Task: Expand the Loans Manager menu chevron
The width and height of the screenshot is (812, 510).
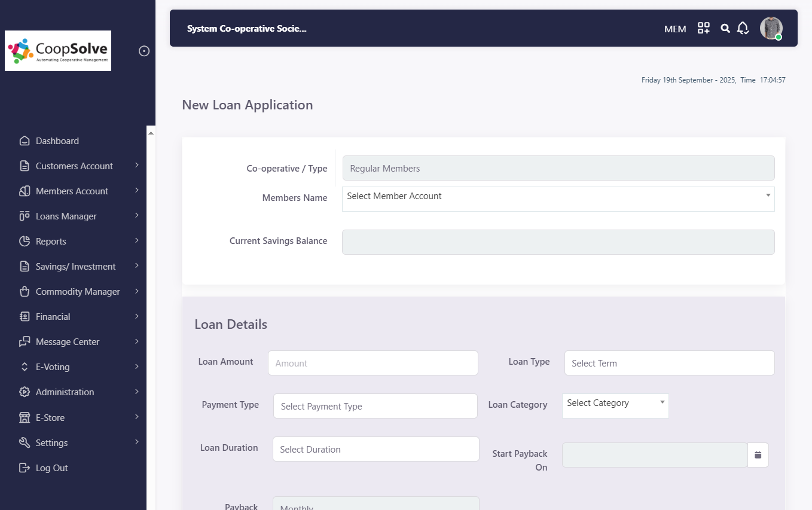Action: 137,216
